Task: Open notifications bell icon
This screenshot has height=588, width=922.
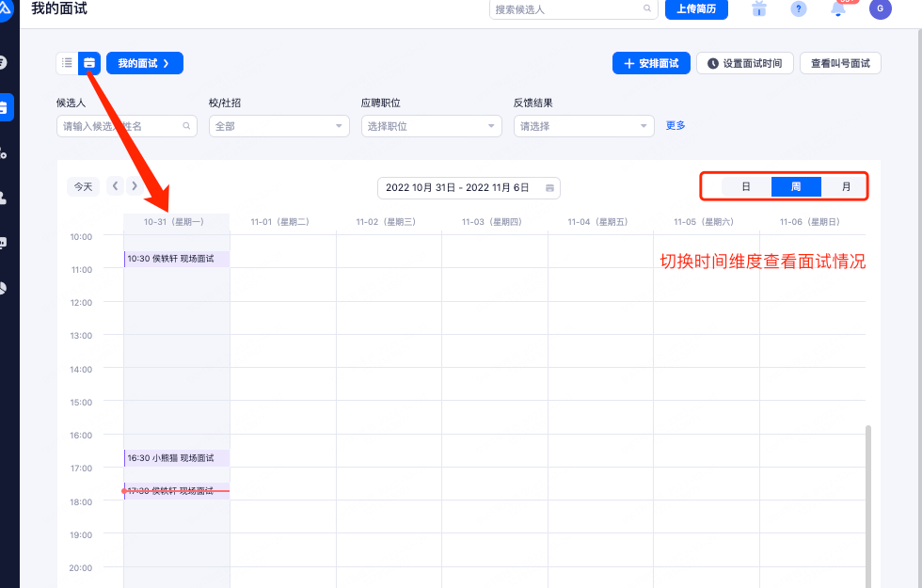Action: (x=838, y=9)
